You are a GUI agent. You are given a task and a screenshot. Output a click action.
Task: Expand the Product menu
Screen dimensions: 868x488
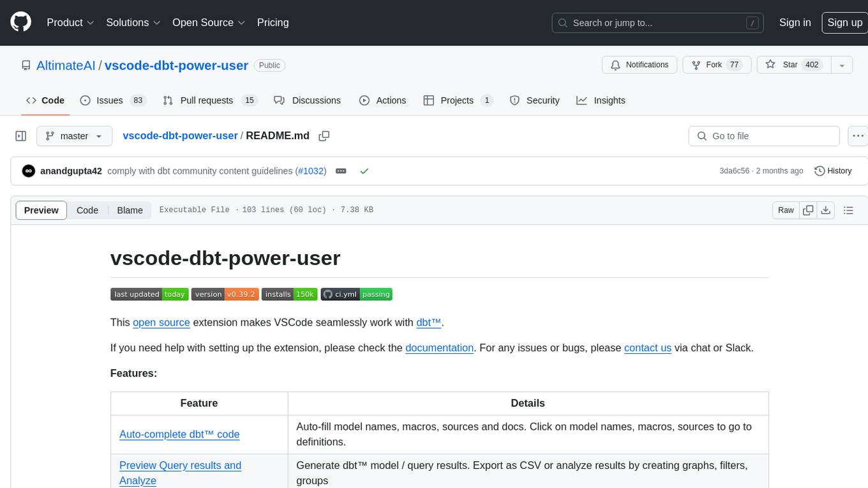(70, 22)
